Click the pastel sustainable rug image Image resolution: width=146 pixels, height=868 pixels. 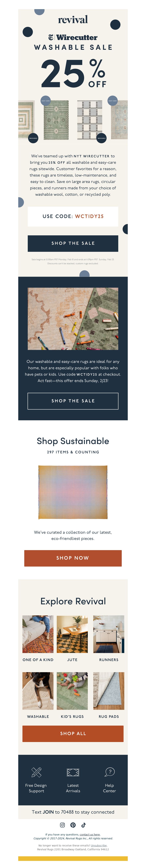[x=73, y=492]
